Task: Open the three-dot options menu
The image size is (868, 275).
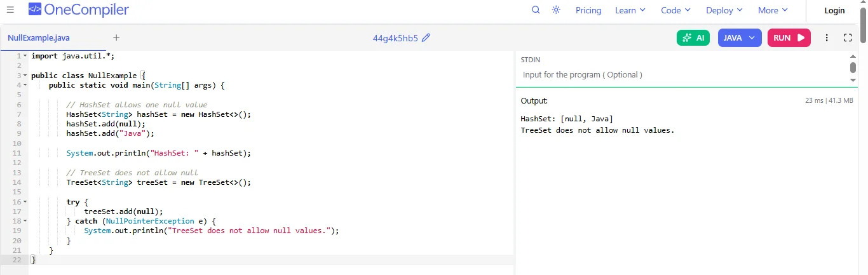Action: point(827,38)
